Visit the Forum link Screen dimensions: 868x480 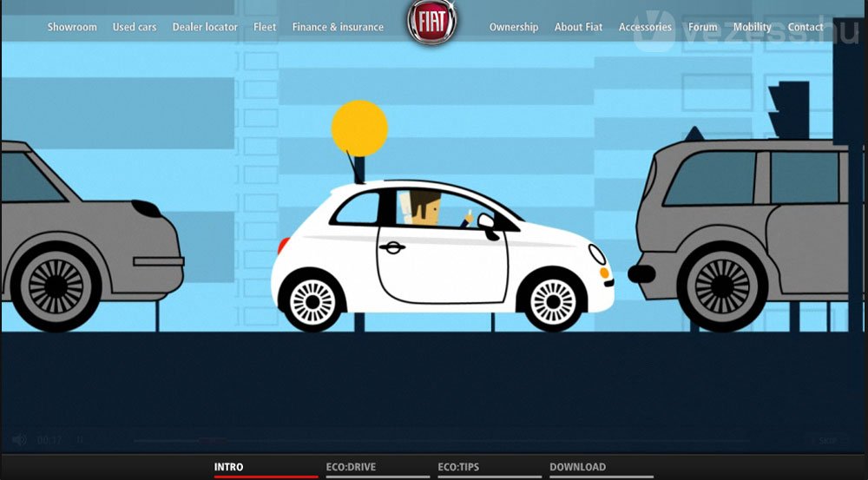tap(703, 27)
